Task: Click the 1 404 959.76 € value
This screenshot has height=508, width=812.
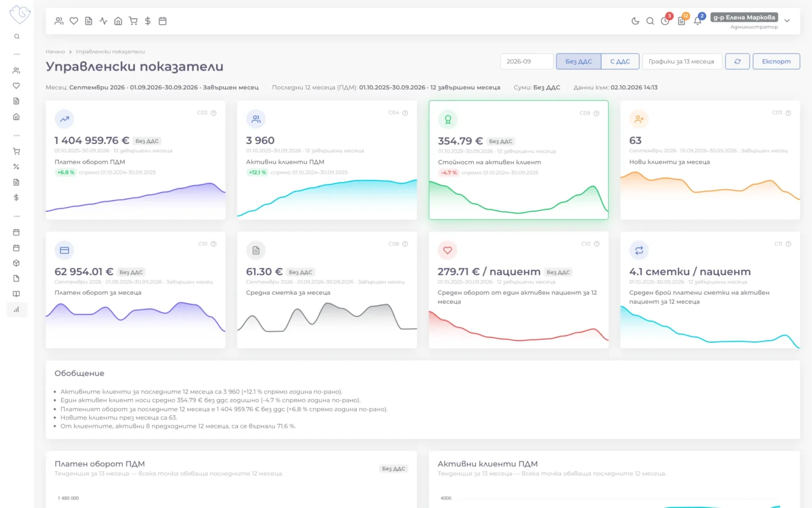Action: pyautogui.click(x=92, y=141)
